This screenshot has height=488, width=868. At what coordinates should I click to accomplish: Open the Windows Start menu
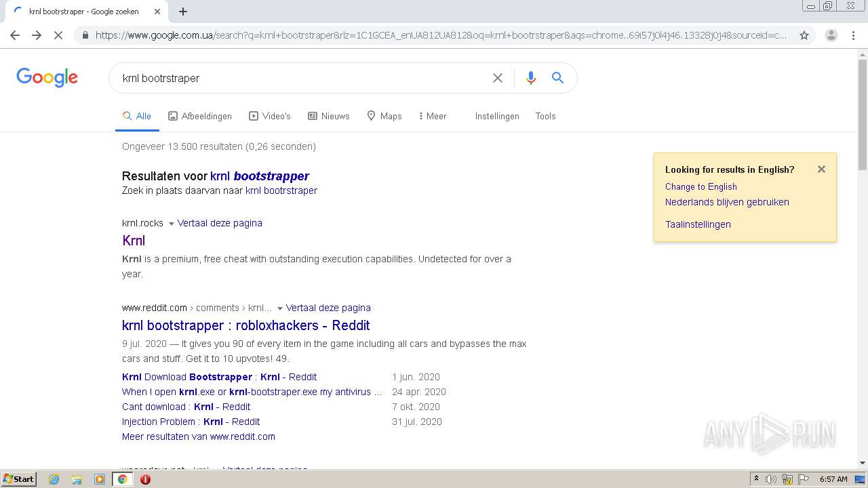[x=19, y=479]
